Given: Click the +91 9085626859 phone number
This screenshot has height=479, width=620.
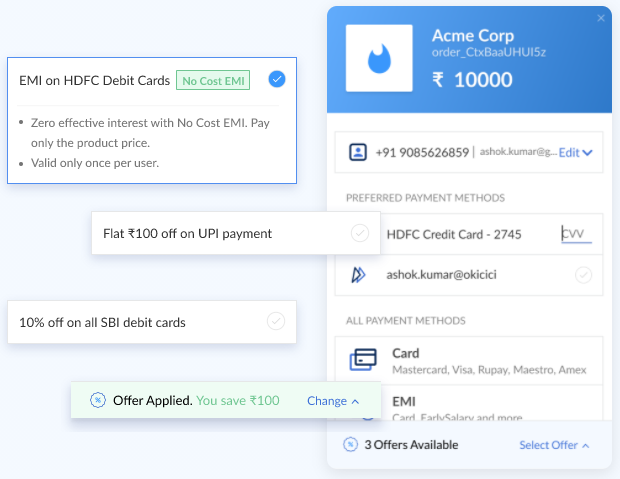Looking at the screenshot, I should (422, 153).
